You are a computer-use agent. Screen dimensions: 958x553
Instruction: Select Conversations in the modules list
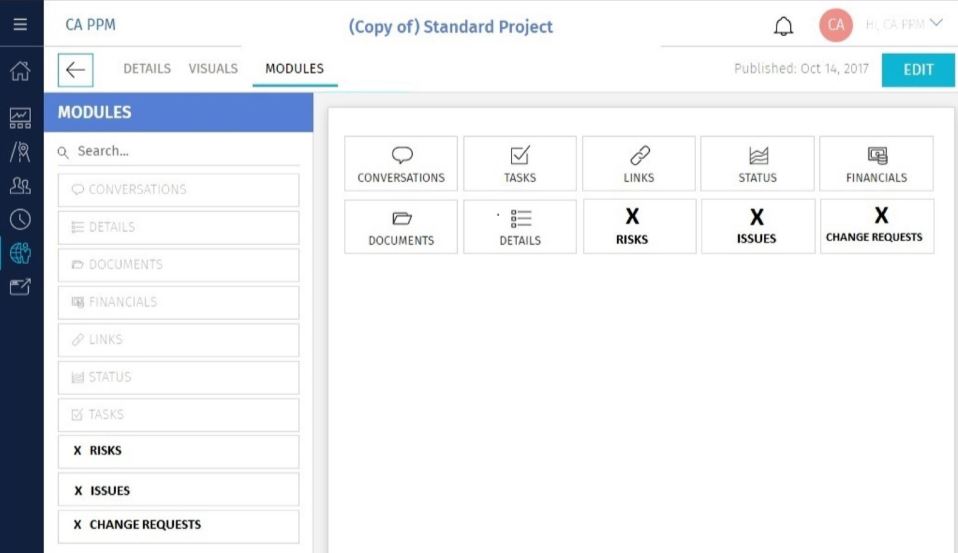(x=178, y=190)
